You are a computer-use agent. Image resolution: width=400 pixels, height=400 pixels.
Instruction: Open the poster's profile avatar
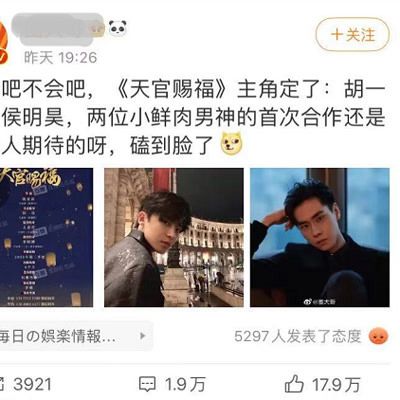pos(3,43)
